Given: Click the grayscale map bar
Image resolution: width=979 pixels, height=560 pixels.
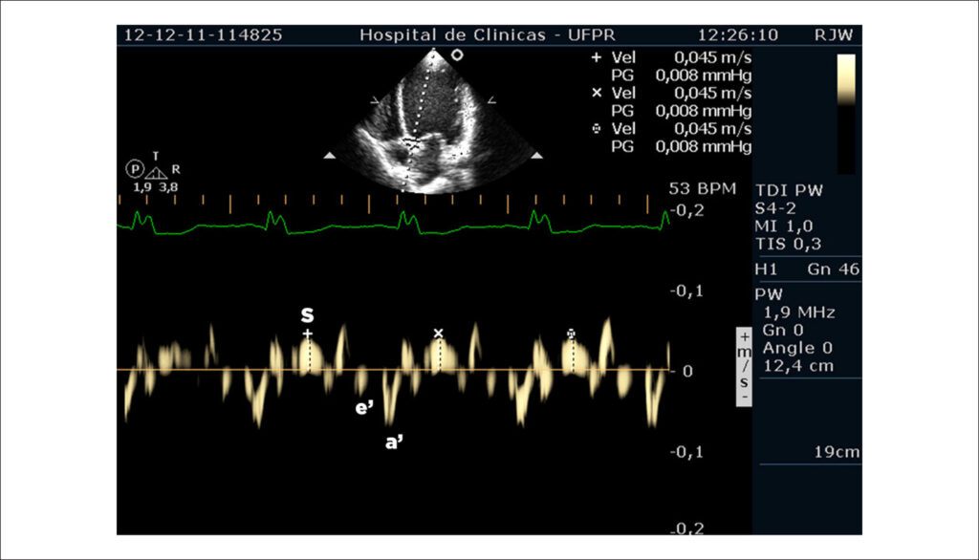Looking at the screenshot, I should pos(846,114).
